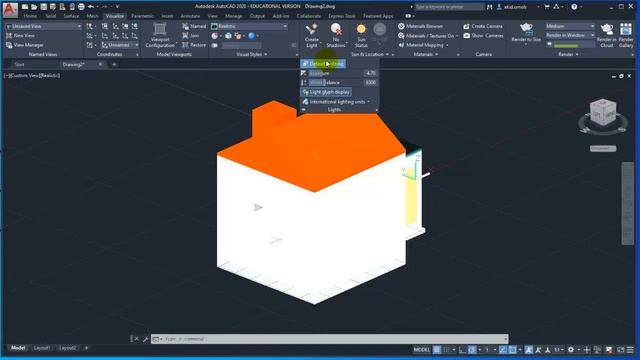Click the Save icon in Quick Access toolbar
Viewport: 640px width, 360px height.
coord(44,7)
